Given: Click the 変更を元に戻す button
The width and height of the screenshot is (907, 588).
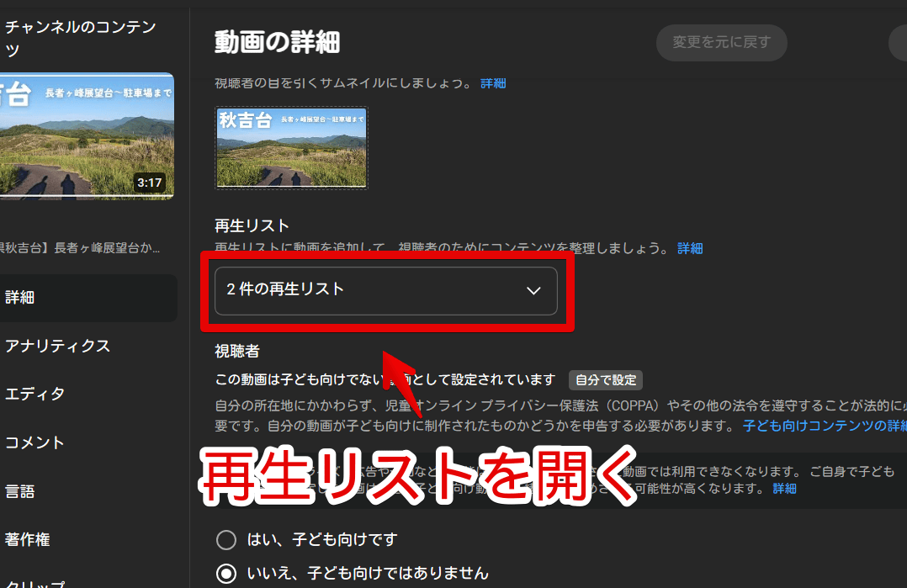Looking at the screenshot, I should (x=721, y=42).
